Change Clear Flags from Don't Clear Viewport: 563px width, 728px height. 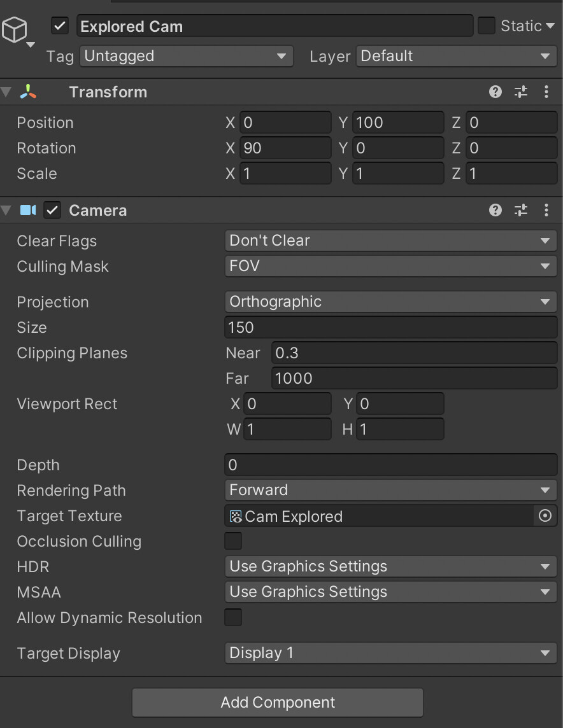pyautogui.click(x=390, y=241)
